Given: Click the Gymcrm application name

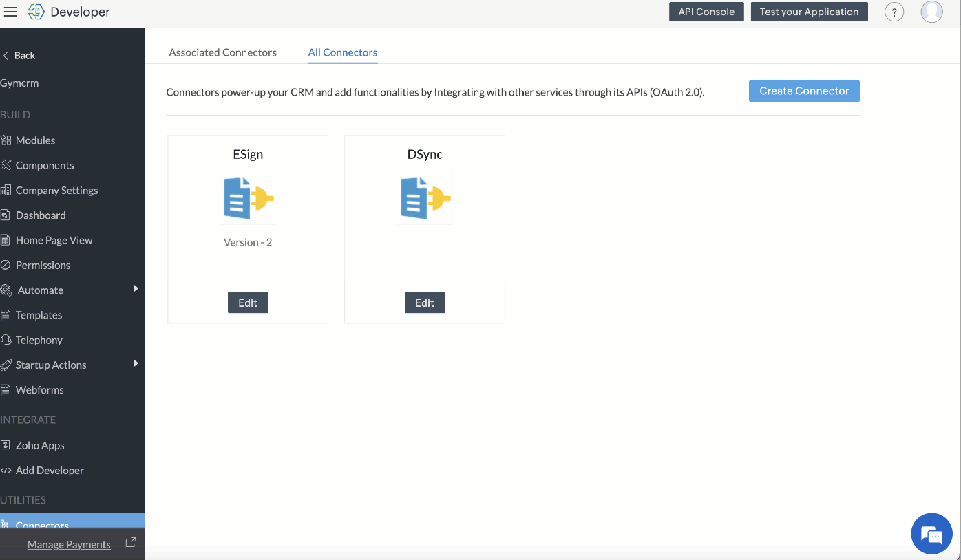Looking at the screenshot, I should [x=19, y=83].
